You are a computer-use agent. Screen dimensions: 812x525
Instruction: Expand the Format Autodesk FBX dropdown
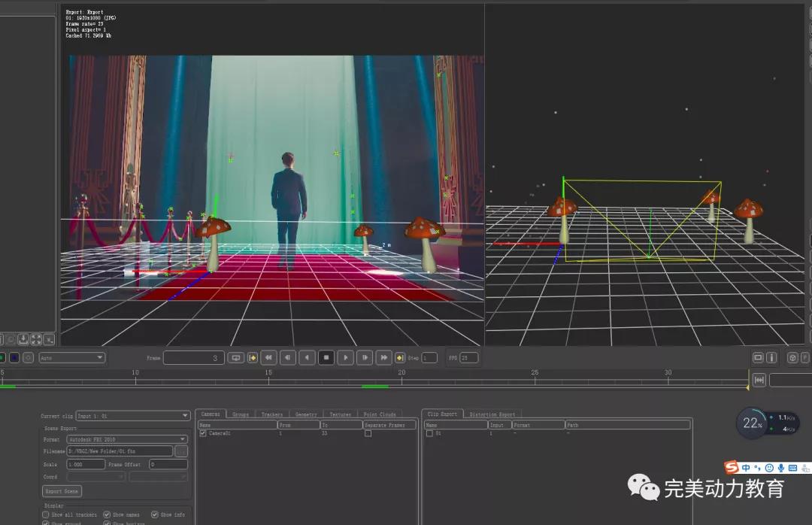pyautogui.click(x=126, y=439)
